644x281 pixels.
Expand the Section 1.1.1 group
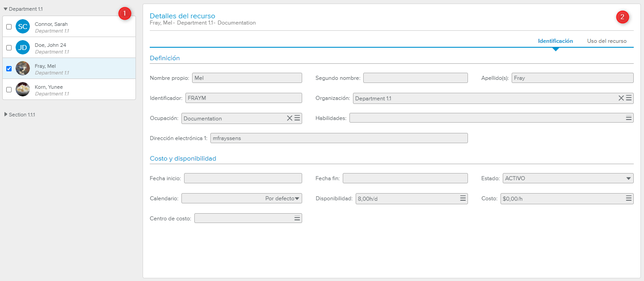(6, 115)
